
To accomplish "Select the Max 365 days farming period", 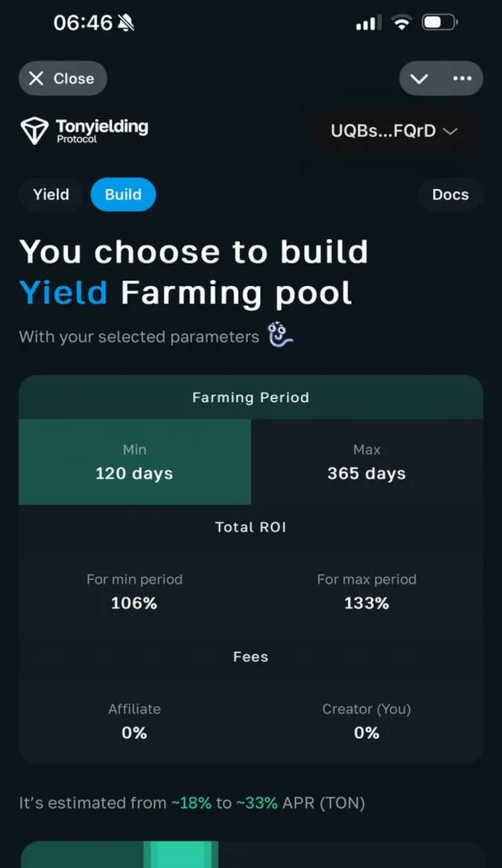I will [366, 462].
